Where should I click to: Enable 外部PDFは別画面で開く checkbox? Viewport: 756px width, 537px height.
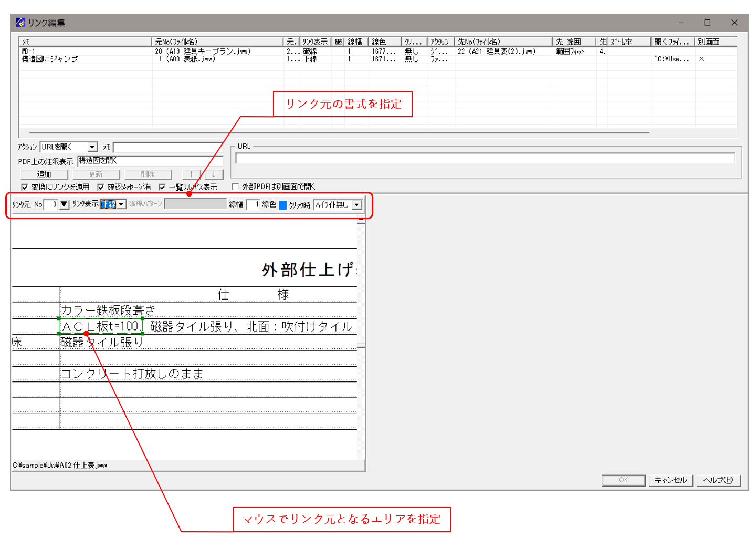234,187
